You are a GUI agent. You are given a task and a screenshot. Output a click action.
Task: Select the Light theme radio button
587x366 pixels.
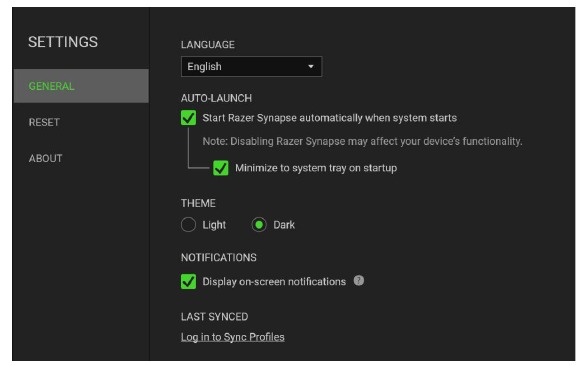tap(188, 225)
